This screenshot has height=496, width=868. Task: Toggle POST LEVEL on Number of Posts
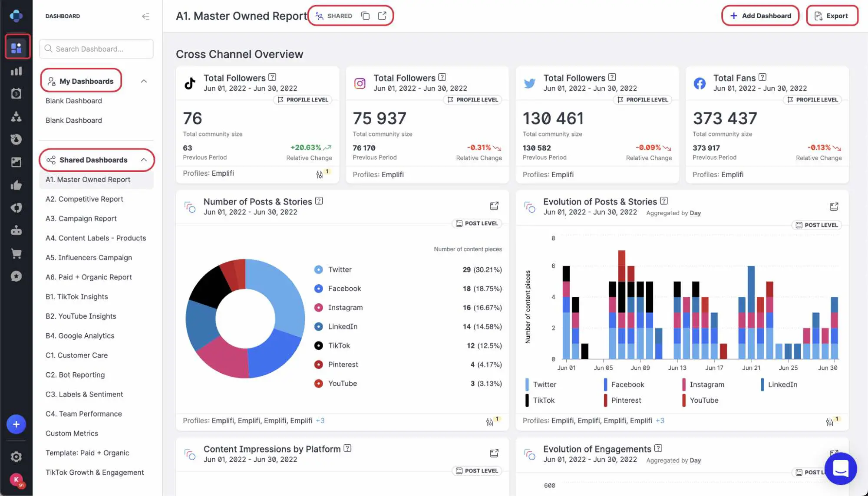[x=477, y=223]
